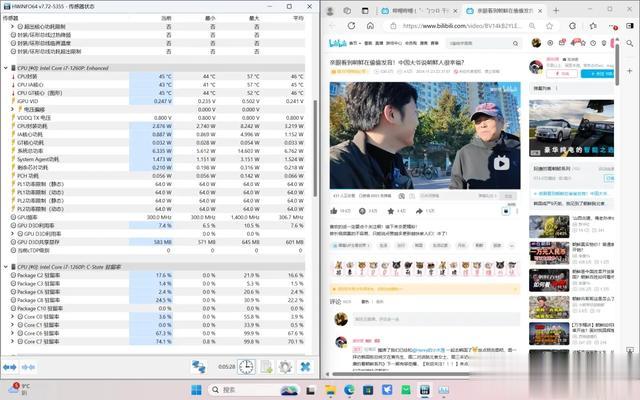Click the browser page vertical scrollbar

617,64
